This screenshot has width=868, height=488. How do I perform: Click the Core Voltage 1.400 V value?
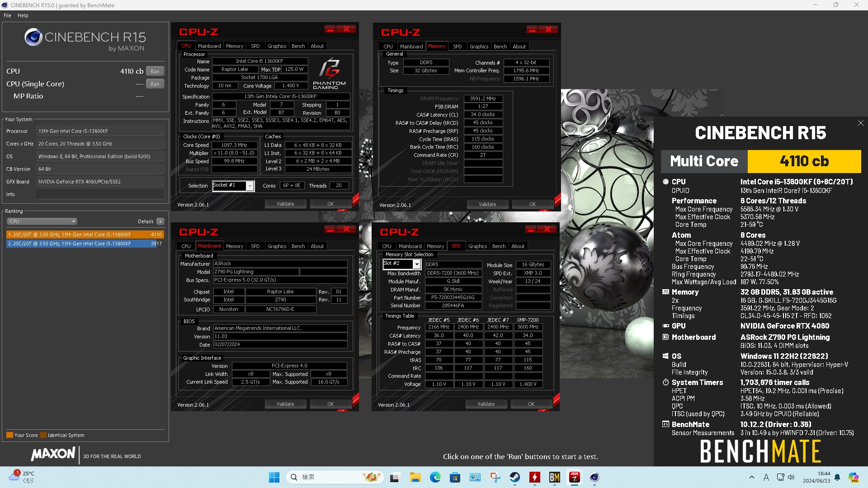291,86
